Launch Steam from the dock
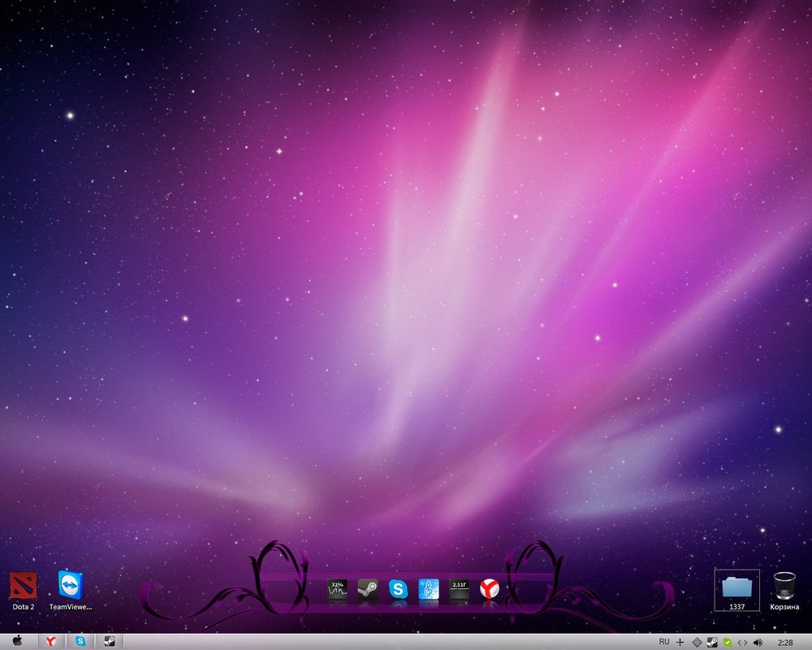812x650 pixels. 368,589
